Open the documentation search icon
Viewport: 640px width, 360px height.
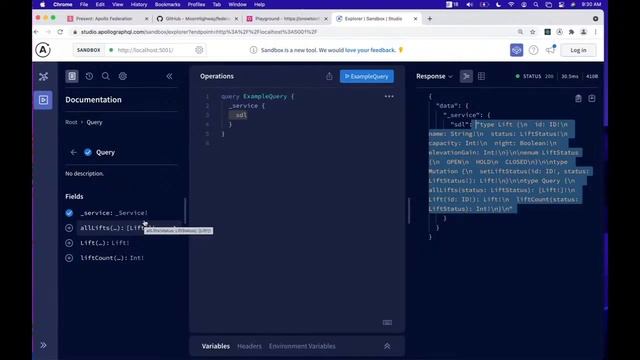(106, 76)
